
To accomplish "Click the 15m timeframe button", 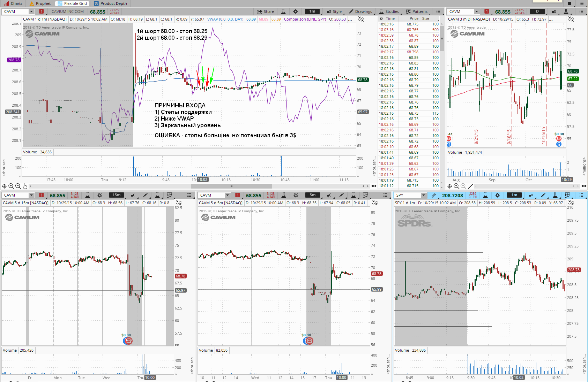I will coord(117,195).
